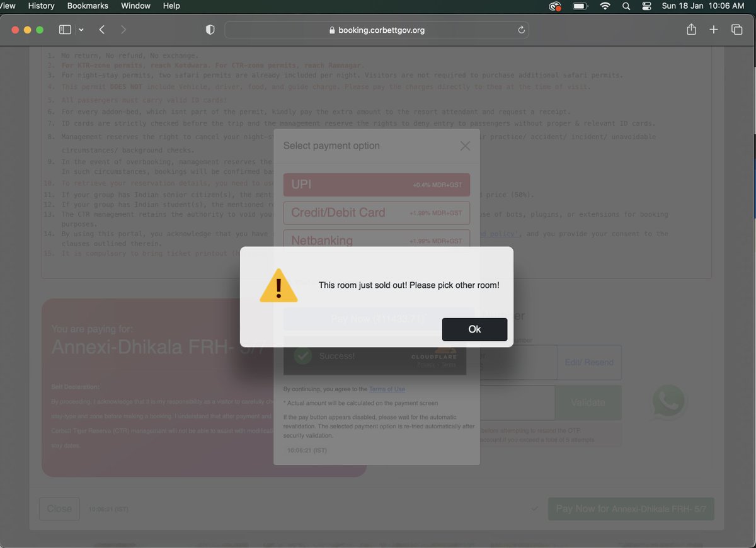Click the Annexi-Dhikala FRH- 5/7 heading
Viewport: 756px width, 548px height.
(158, 346)
